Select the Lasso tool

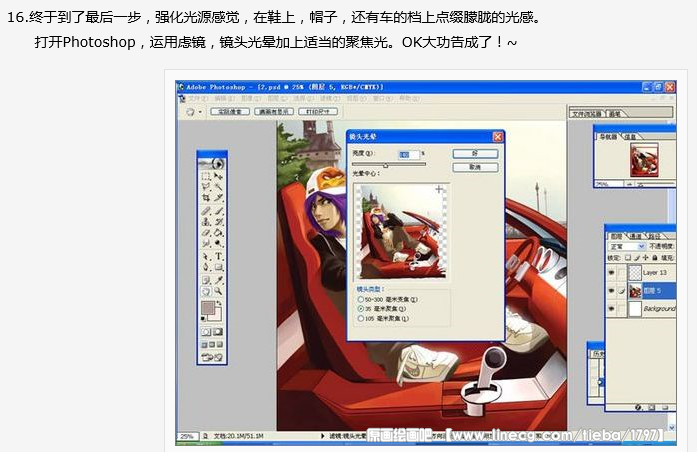coord(206,187)
